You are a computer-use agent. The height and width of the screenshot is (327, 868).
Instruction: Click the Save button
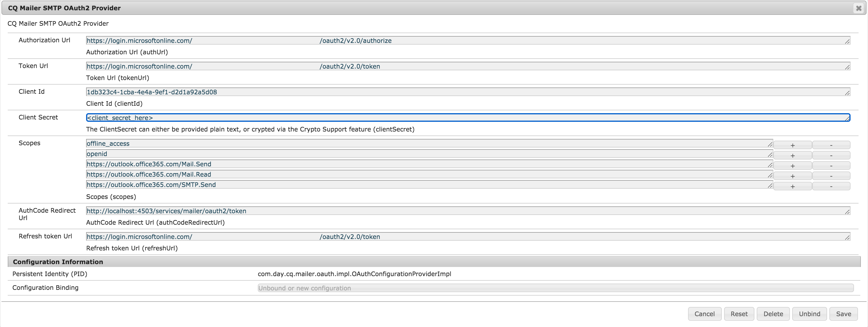843,314
